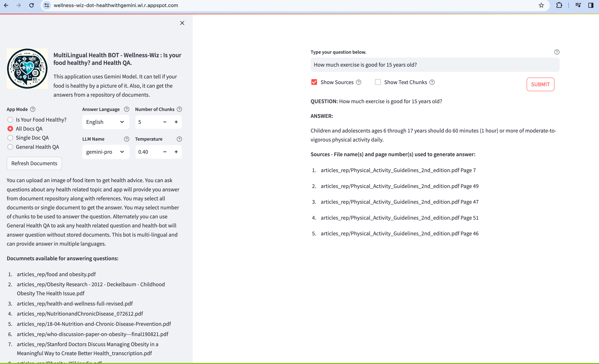Viewport: 599px width, 364px height.
Task: Click into the question text field
Action: (x=435, y=65)
